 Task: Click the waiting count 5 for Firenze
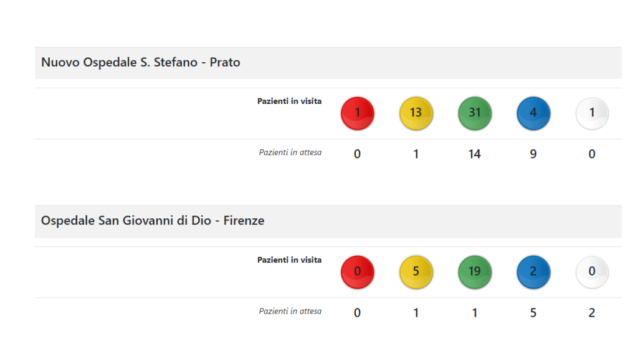coord(533,313)
